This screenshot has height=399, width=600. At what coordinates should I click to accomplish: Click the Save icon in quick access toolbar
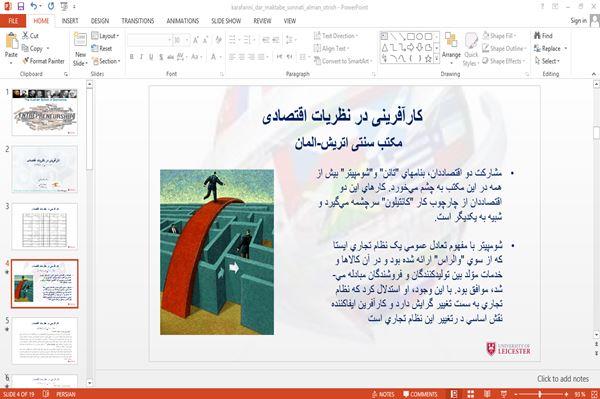[x=21, y=6]
